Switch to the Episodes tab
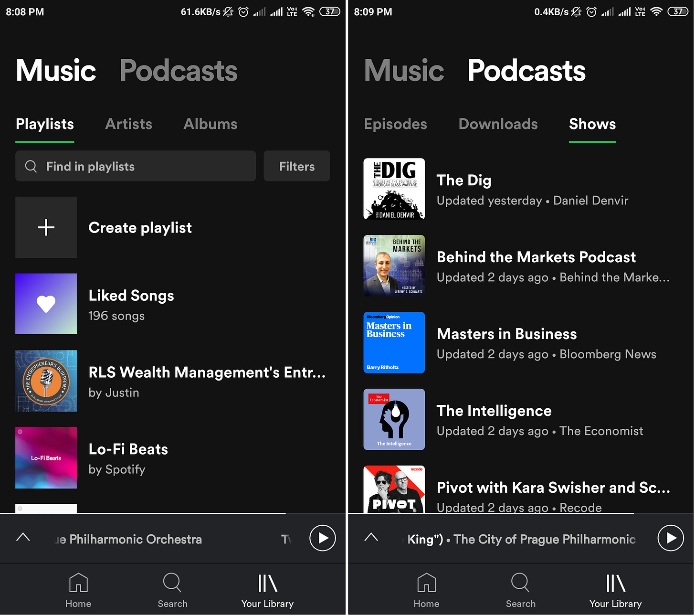The width and height of the screenshot is (695, 616). [x=395, y=124]
